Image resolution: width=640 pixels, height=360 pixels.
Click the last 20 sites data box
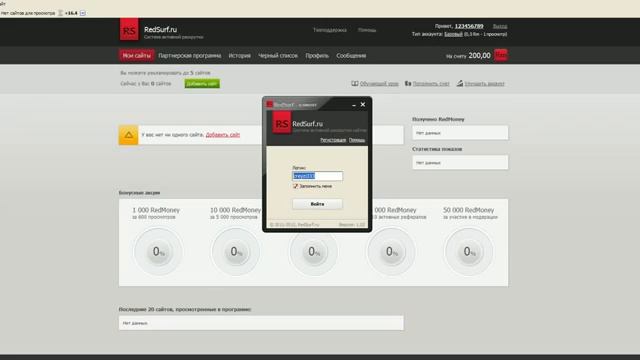click(x=261, y=323)
